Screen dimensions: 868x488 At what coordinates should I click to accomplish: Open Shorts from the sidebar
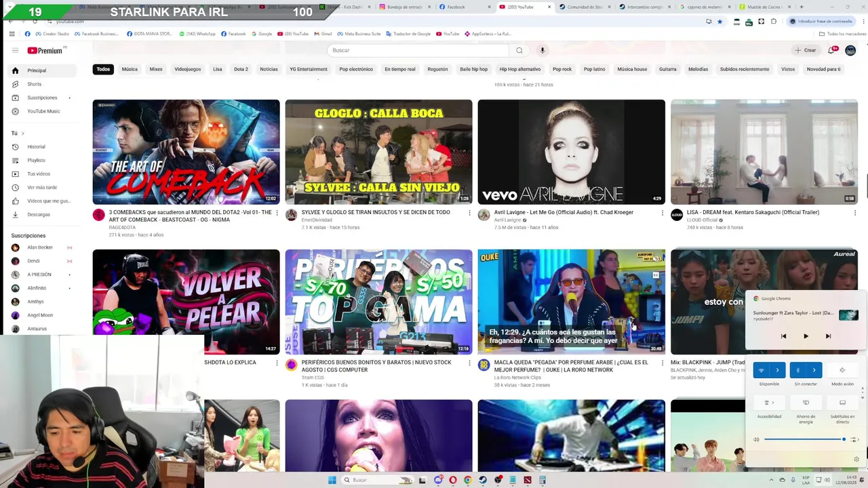(x=41, y=84)
